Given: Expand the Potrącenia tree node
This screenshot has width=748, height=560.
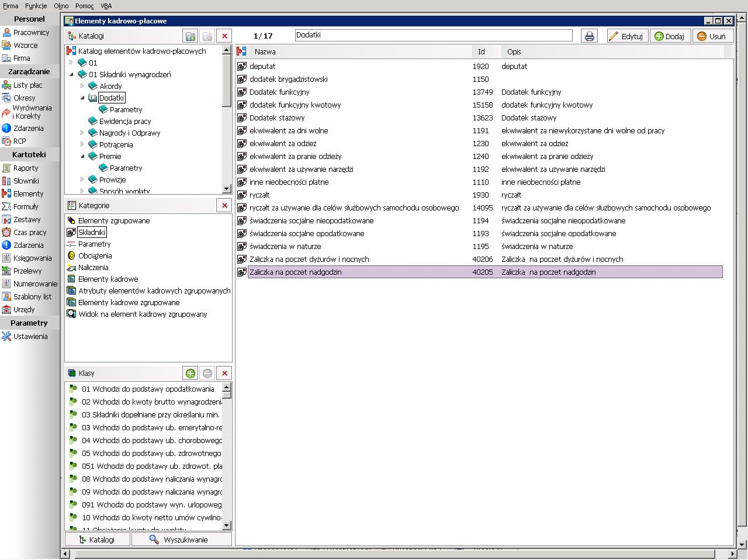Looking at the screenshot, I should 82,144.
